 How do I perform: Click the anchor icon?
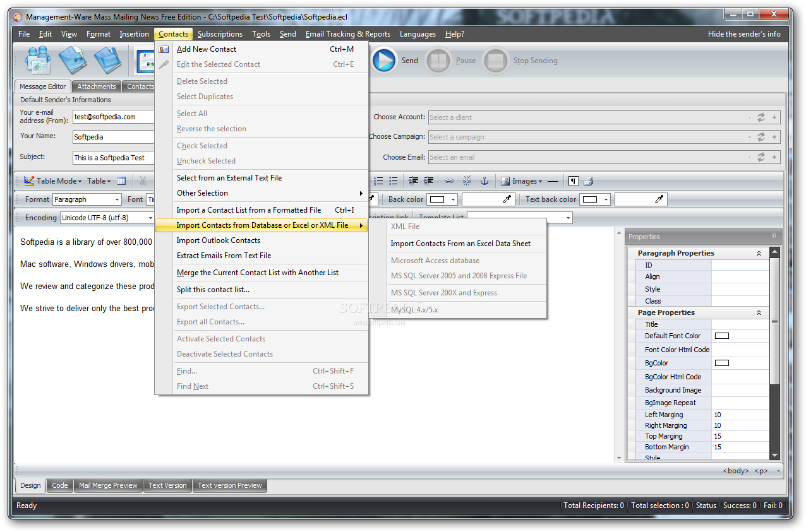[484, 181]
